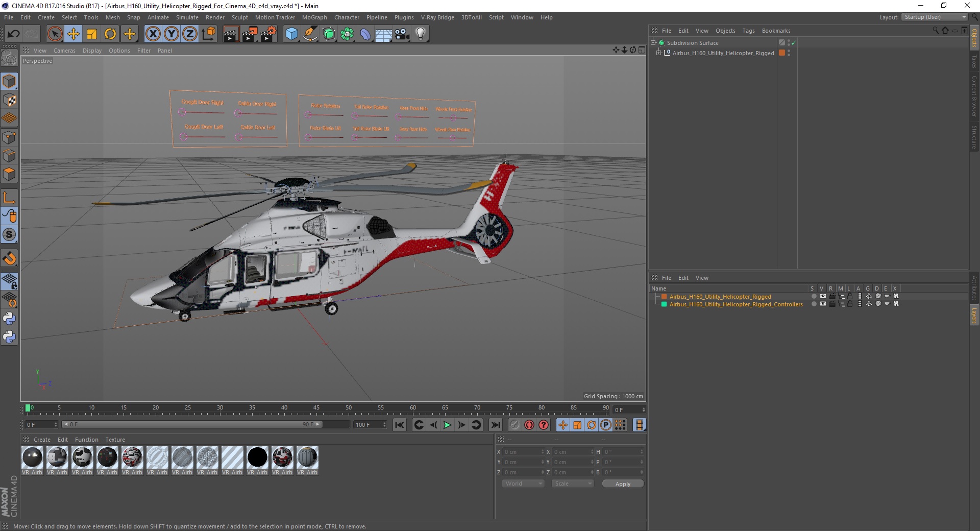The width and height of the screenshot is (980, 531).
Task: Open the World coordinate dropdown
Action: pos(523,484)
